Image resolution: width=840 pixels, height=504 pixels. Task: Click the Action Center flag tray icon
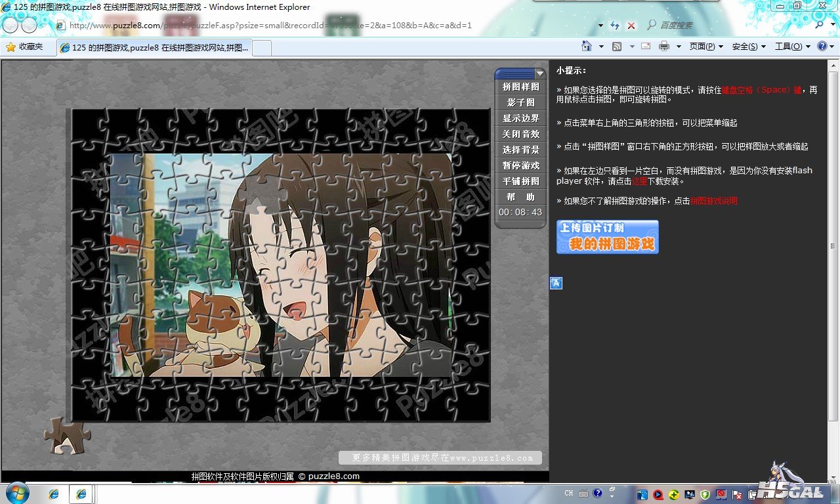pyautogui.click(x=737, y=494)
